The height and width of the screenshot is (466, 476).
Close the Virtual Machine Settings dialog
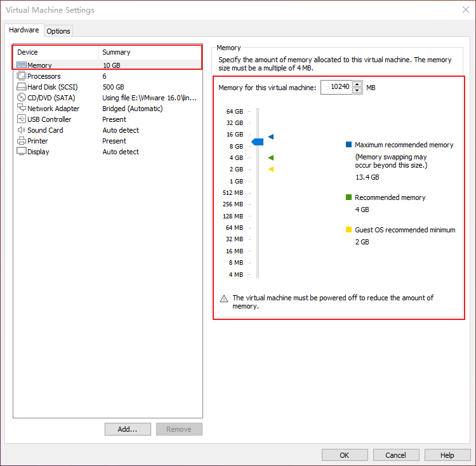(x=464, y=10)
